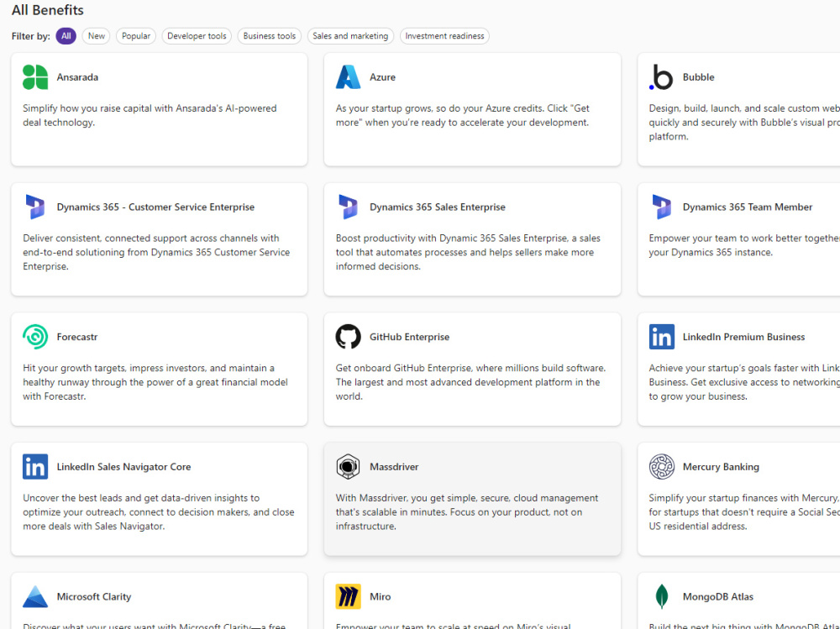Filter by Developer tools
This screenshot has height=629, width=840.
(197, 36)
